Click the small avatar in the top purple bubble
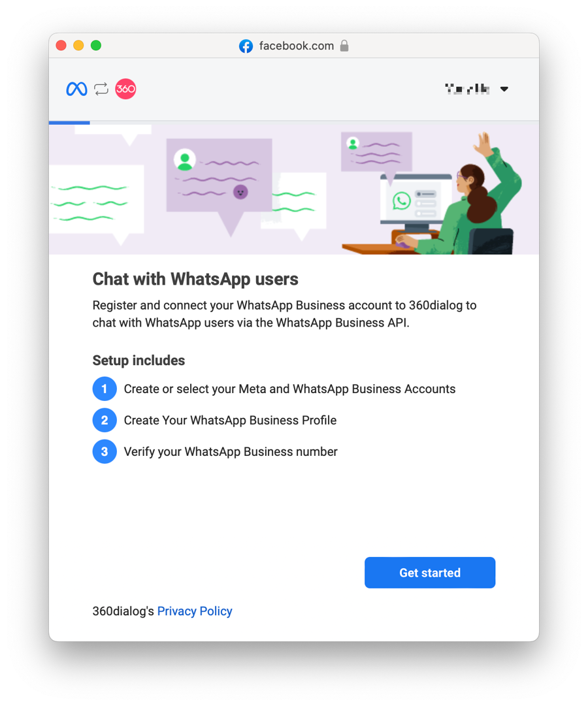Image resolution: width=588 pixels, height=706 pixels. 353,143
